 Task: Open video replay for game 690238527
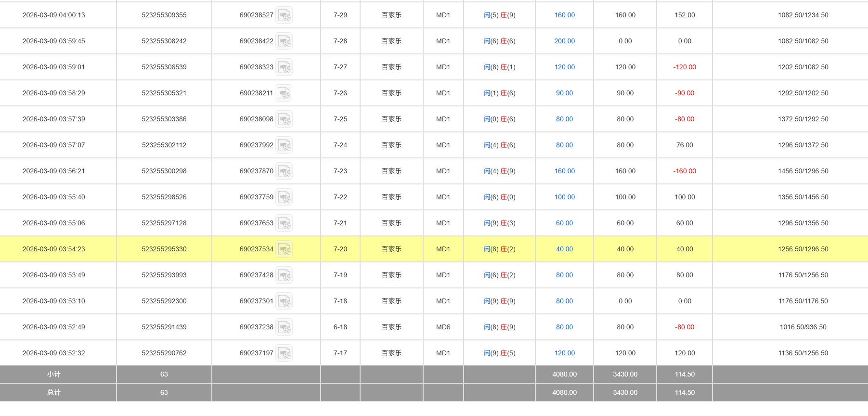(285, 15)
